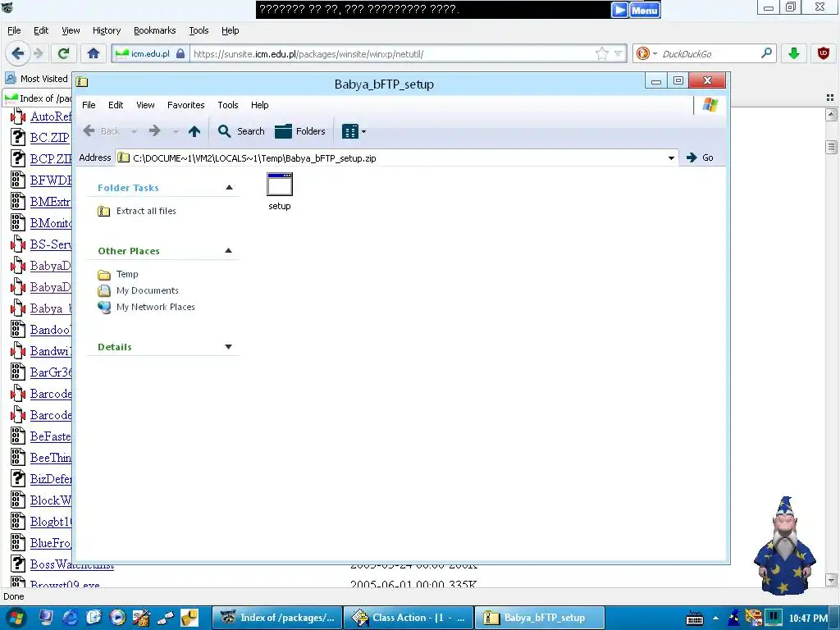The width and height of the screenshot is (840, 630).
Task: Open the Favorites menu
Action: (186, 105)
